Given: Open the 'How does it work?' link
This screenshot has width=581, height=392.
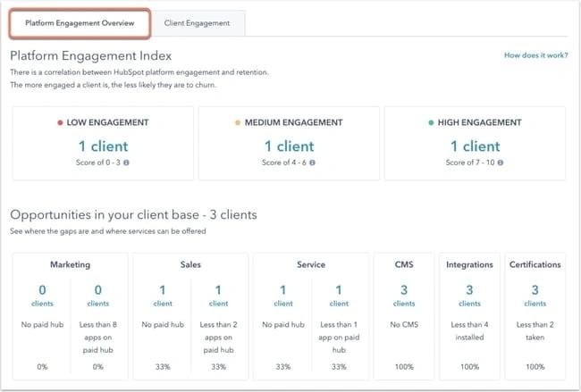Looking at the screenshot, I should [x=535, y=55].
